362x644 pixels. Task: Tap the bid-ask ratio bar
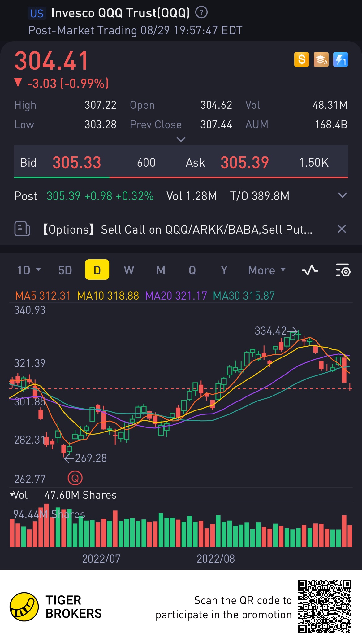(x=181, y=177)
